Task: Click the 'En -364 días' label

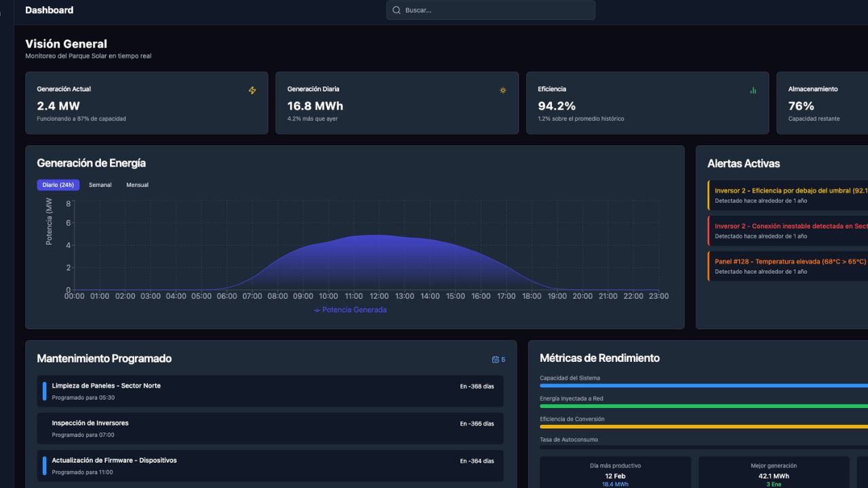Action: (x=477, y=461)
